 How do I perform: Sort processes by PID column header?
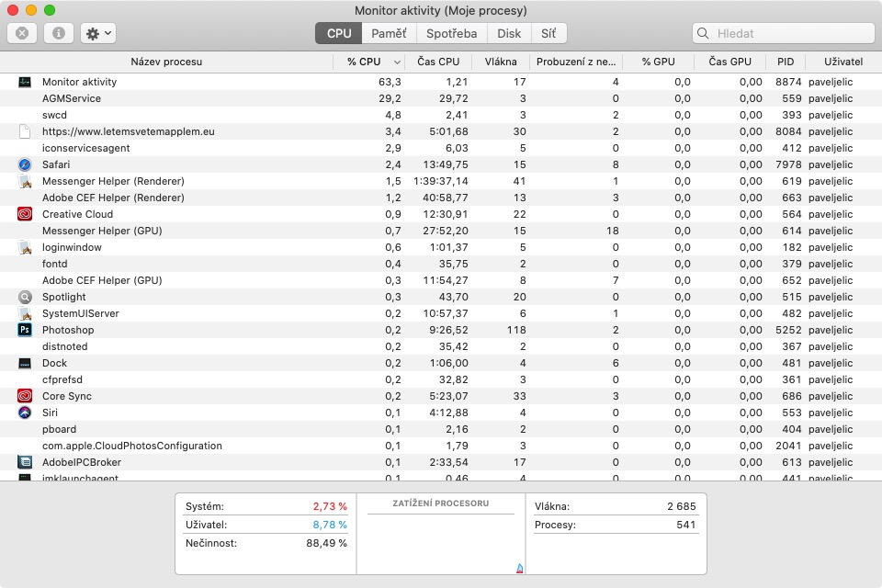click(x=786, y=62)
